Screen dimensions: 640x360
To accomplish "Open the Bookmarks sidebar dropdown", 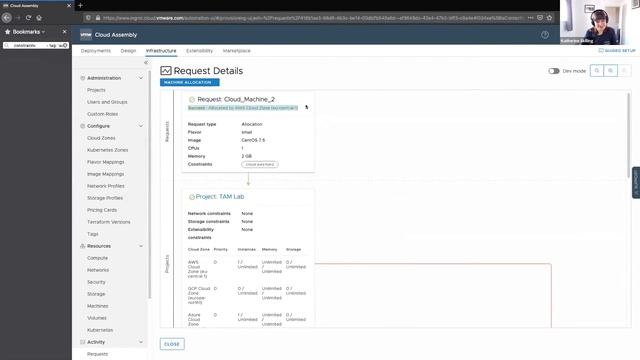I will coord(29,32).
